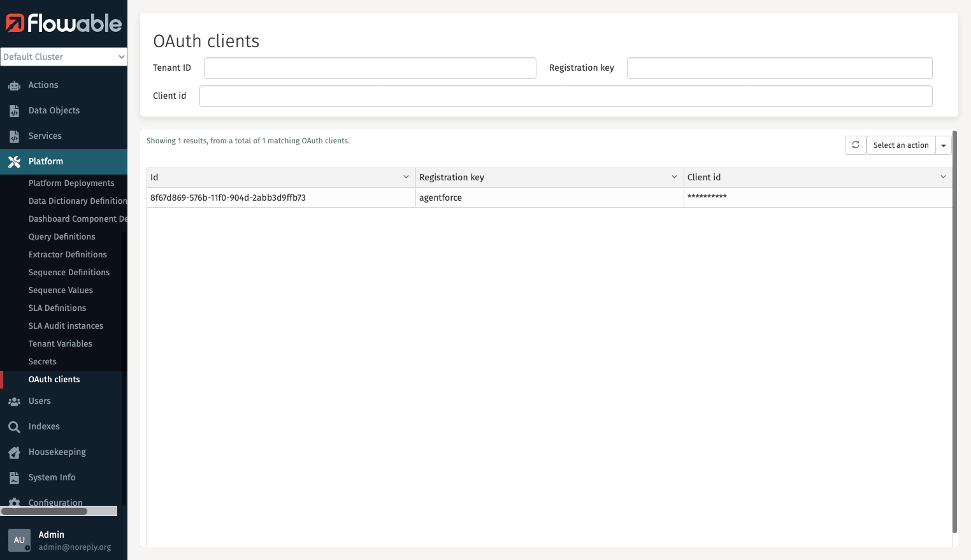The image size is (971, 560).
Task: Click the Select an action button
Action: tap(900, 145)
